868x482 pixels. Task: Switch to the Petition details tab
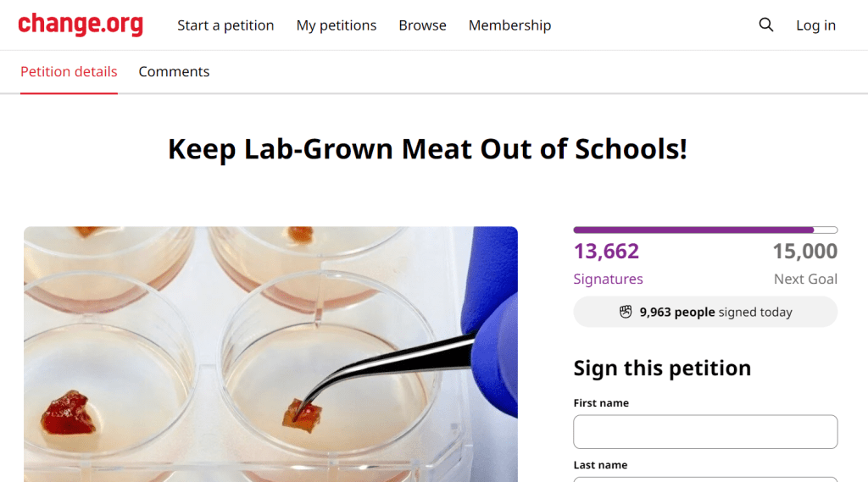coord(69,72)
